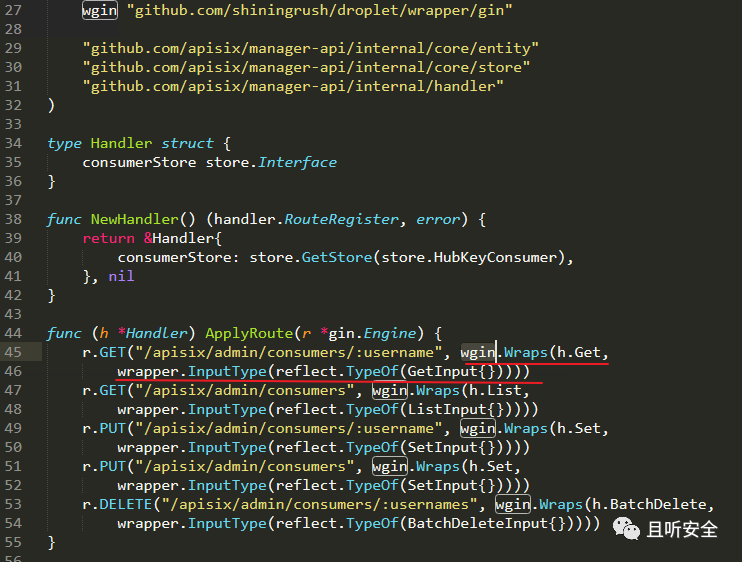742x562 pixels.
Task: Click the 'type' keyword on line 34
Action: (x=64, y=143)
